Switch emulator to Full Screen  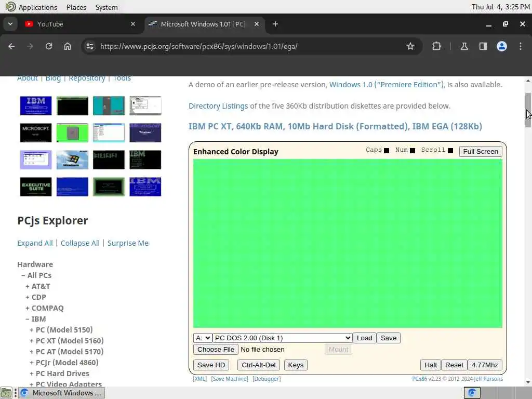[x=481, y=151]
